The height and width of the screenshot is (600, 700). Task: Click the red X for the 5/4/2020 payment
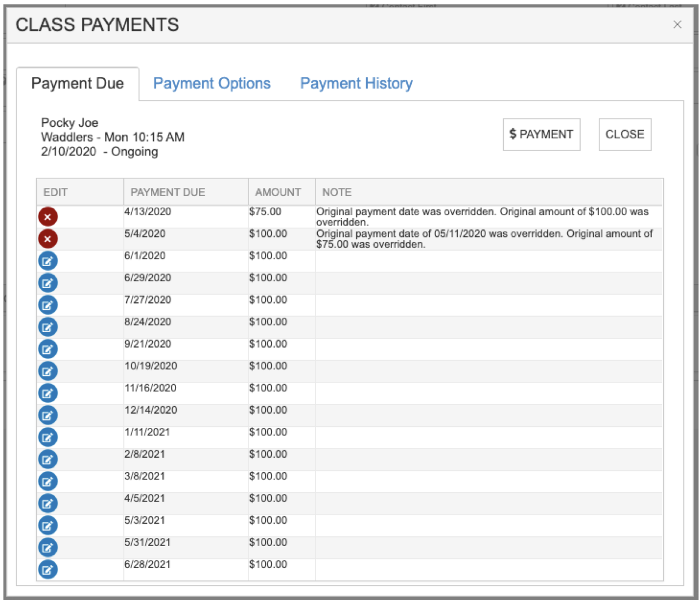pos(48,239)
